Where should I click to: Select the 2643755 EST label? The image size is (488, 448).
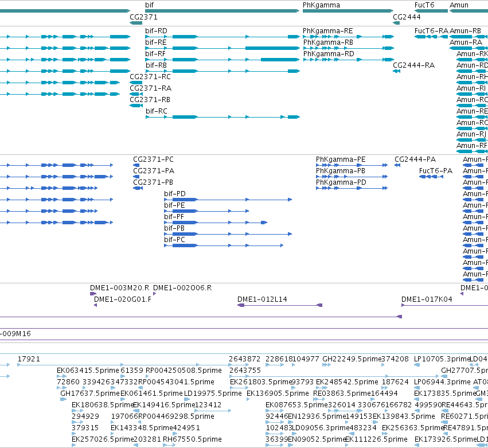click(245, 371)
